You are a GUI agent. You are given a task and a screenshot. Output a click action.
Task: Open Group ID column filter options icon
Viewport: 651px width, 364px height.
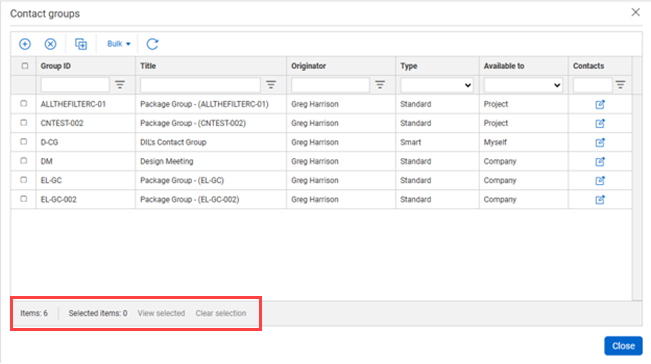tap(120, 85)
